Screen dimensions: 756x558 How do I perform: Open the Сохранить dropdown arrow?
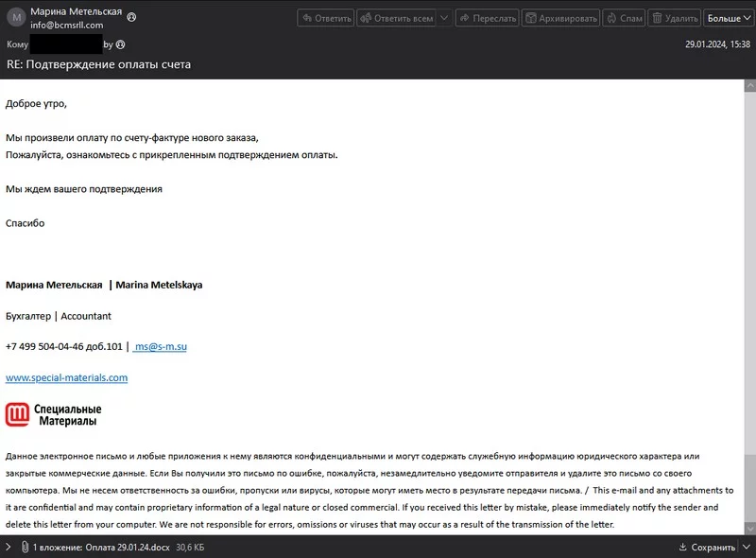coord(746,547)
